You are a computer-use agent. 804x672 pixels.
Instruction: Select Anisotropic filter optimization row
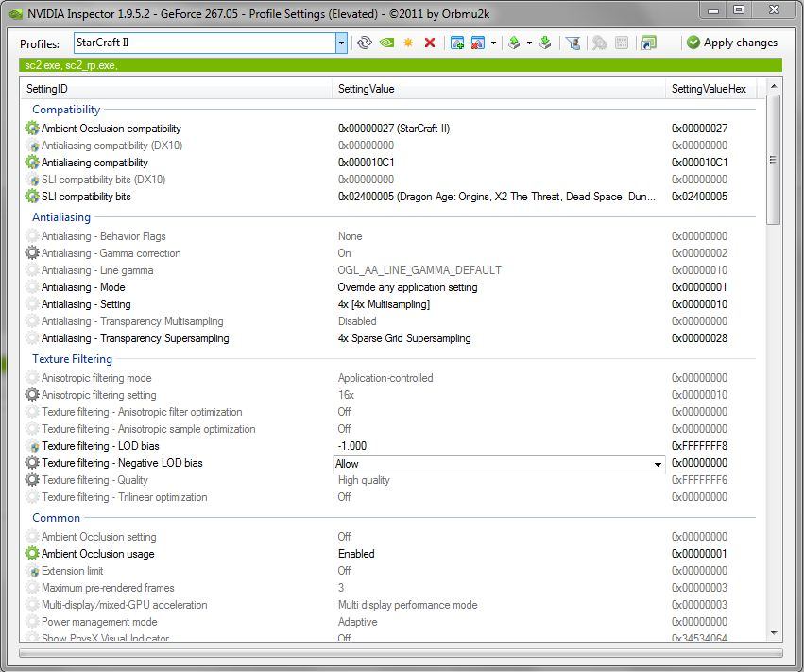[389, 412]
